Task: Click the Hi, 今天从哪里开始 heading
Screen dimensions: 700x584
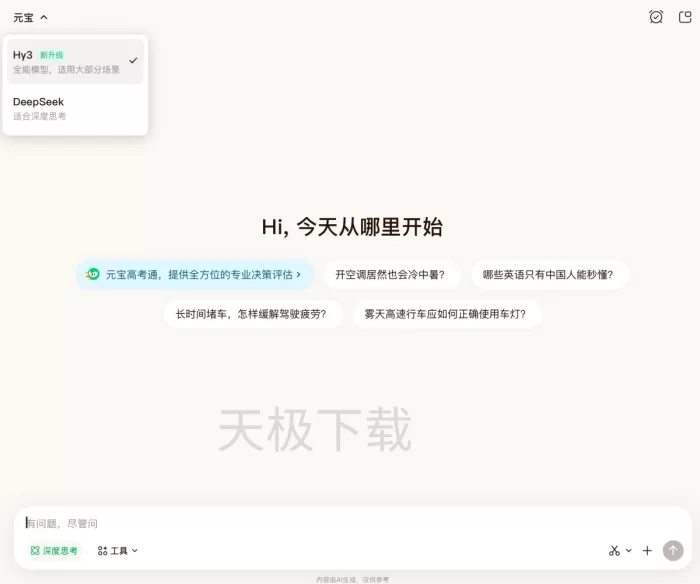Action: coord(352,227)
